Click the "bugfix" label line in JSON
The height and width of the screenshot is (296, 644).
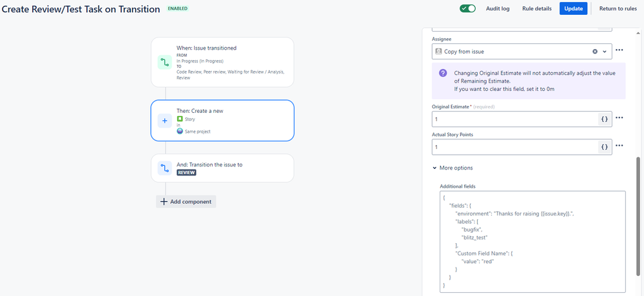point(472,230)
